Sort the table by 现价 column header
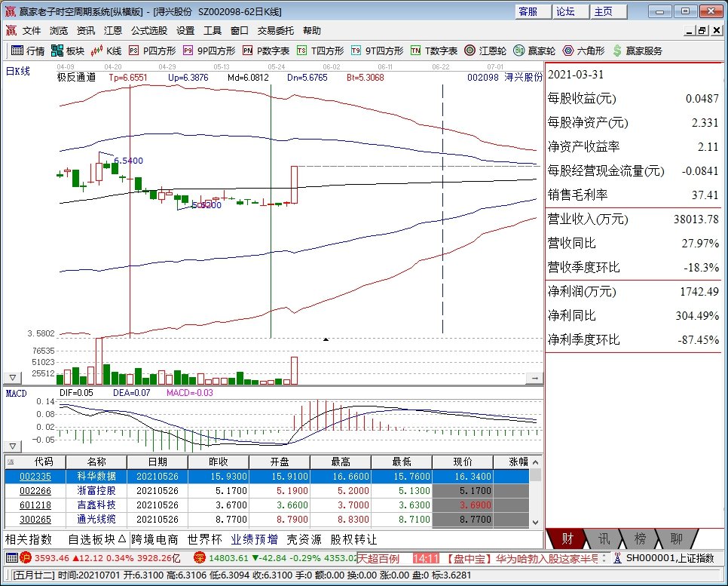This screenshot has width=728, height=586. [x=463, y=462]
